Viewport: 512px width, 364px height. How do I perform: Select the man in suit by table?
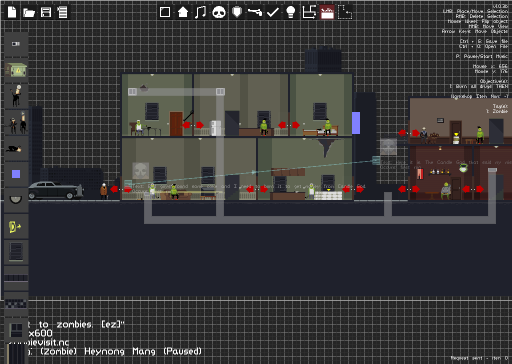pos(424,135)
